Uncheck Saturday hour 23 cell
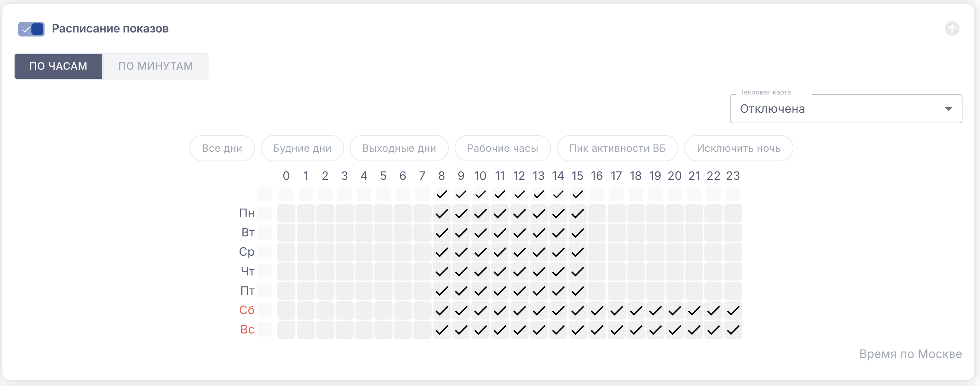This screenshot has height=386, width=980. pos(733,310)
